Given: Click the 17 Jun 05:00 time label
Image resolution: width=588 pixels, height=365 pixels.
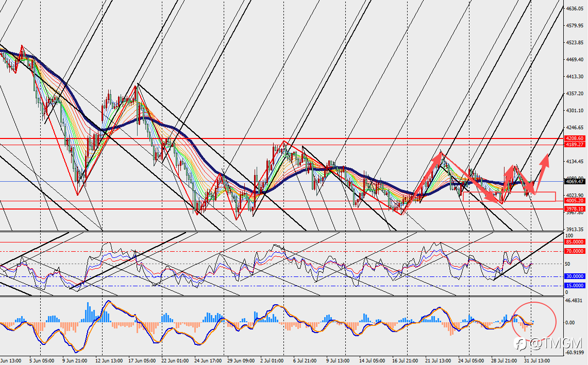Looking at the screenshot, I should (x=142, y=361).
